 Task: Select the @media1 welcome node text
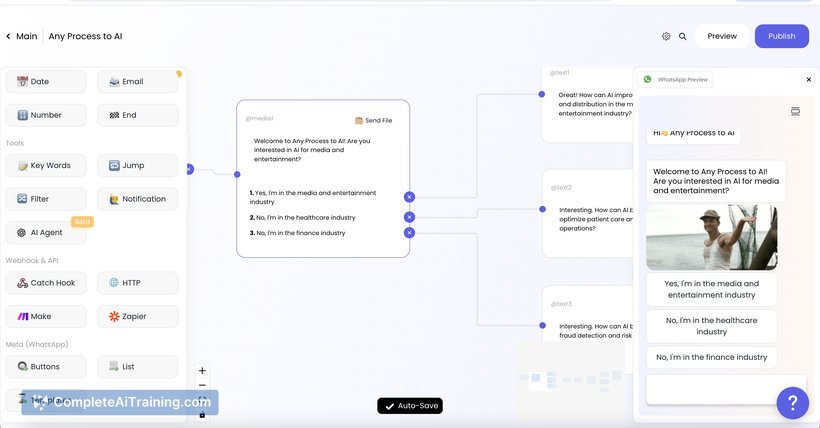[312, 150]
